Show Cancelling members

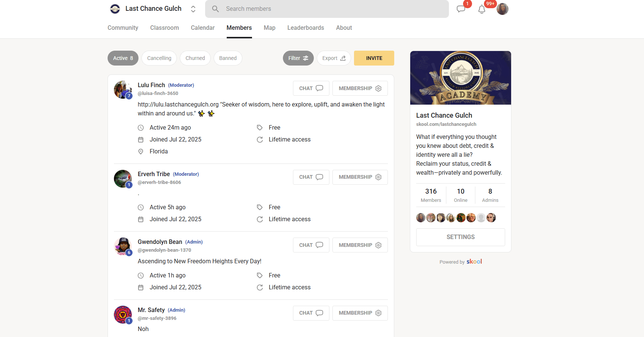tap(159, 58)
